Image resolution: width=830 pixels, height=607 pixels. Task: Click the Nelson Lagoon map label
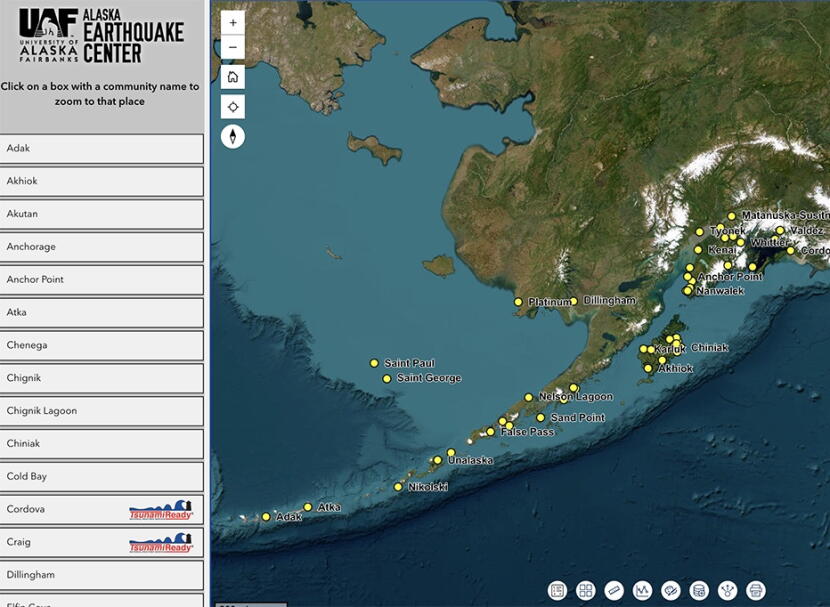(576, 396)
